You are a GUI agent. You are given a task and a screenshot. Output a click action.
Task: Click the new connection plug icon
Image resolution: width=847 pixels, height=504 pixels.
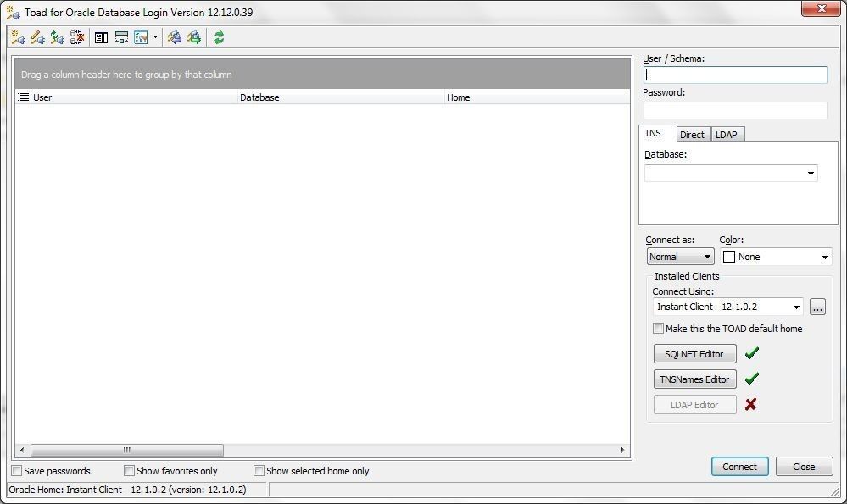18,37
